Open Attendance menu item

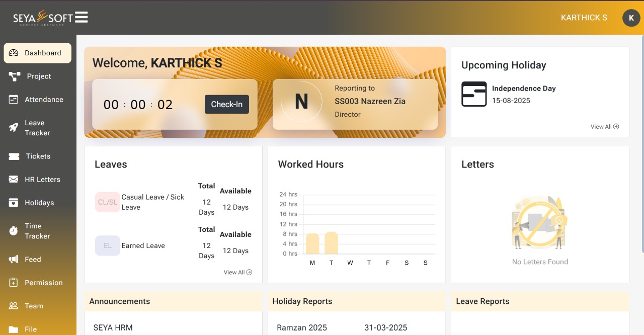coord(38,100)
